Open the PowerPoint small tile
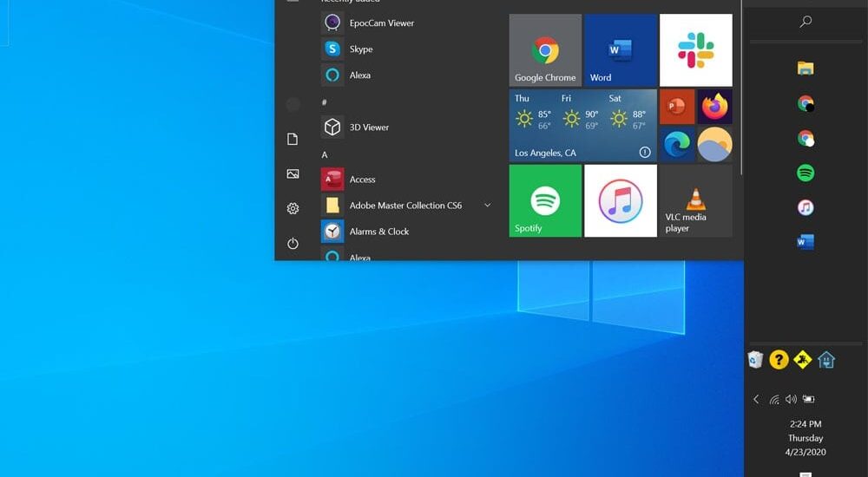The image size is (868, 477). click(677, 107)
